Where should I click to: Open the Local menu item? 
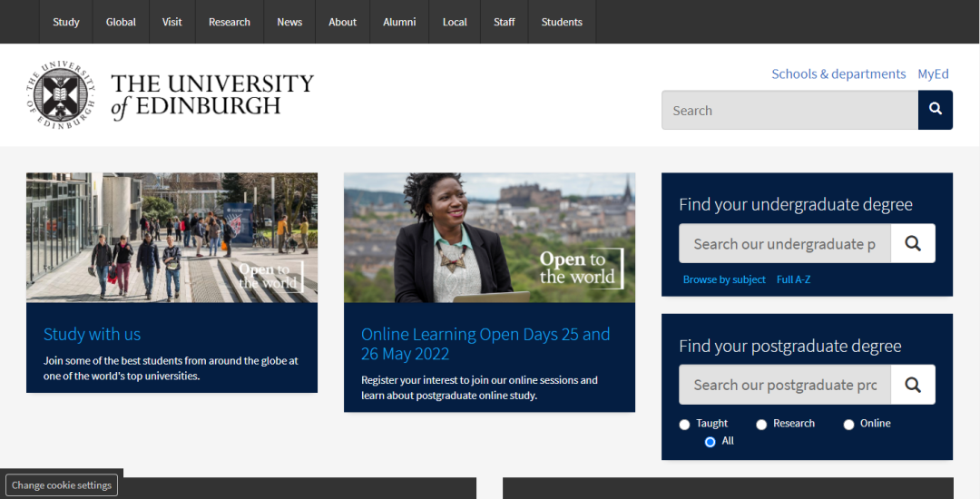click(x=455, y=22)
